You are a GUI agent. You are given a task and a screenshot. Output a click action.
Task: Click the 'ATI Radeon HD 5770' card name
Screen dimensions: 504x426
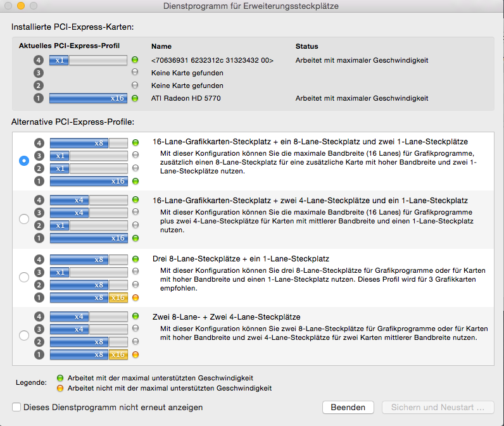pyautogui.click(x=186, y=98)
